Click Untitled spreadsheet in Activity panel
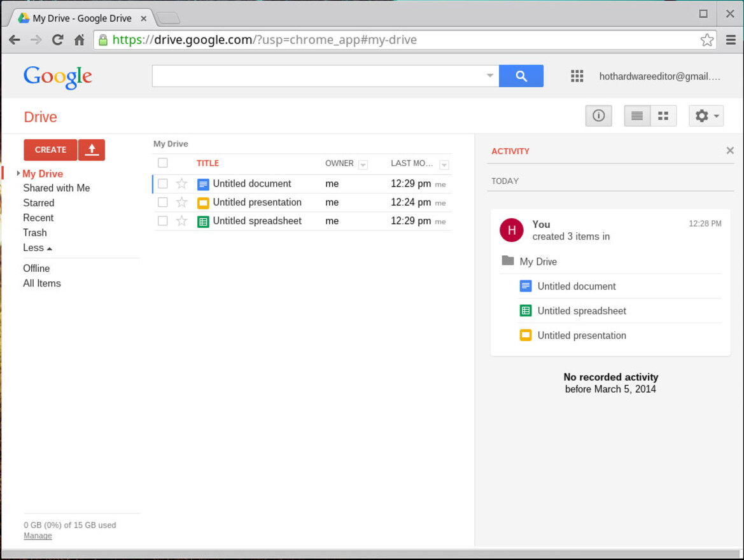The image size is (744, 560). (582, 311)
